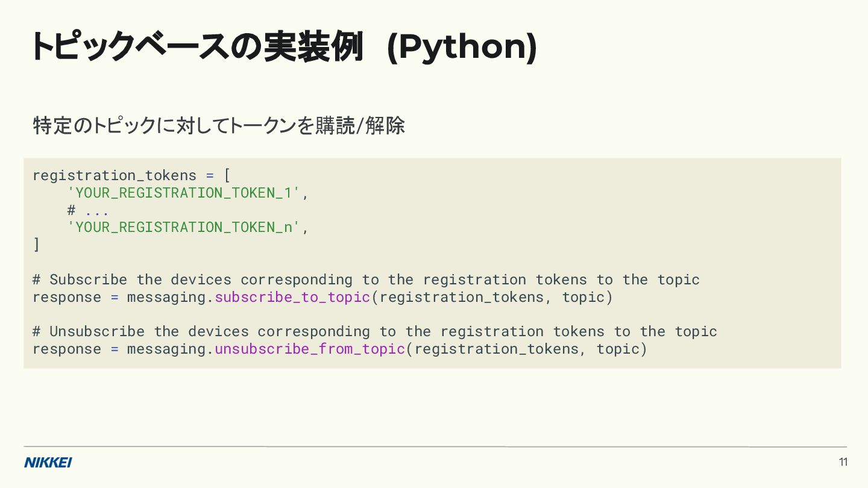Screen dimensions: 868x488
Task: Click the NIKKEI logo in the footer
Action: [x=48, y=462]
